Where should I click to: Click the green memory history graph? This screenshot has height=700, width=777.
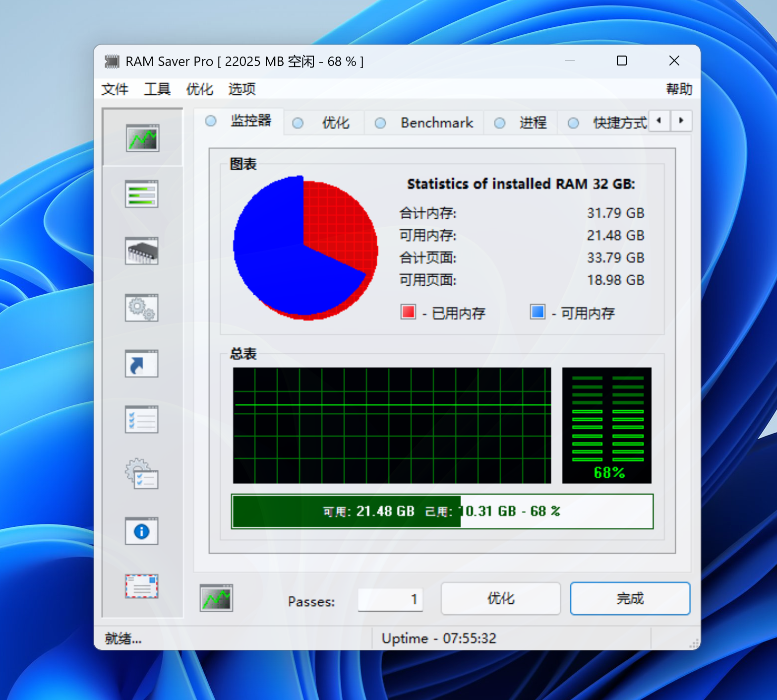[x=392, y=426]
